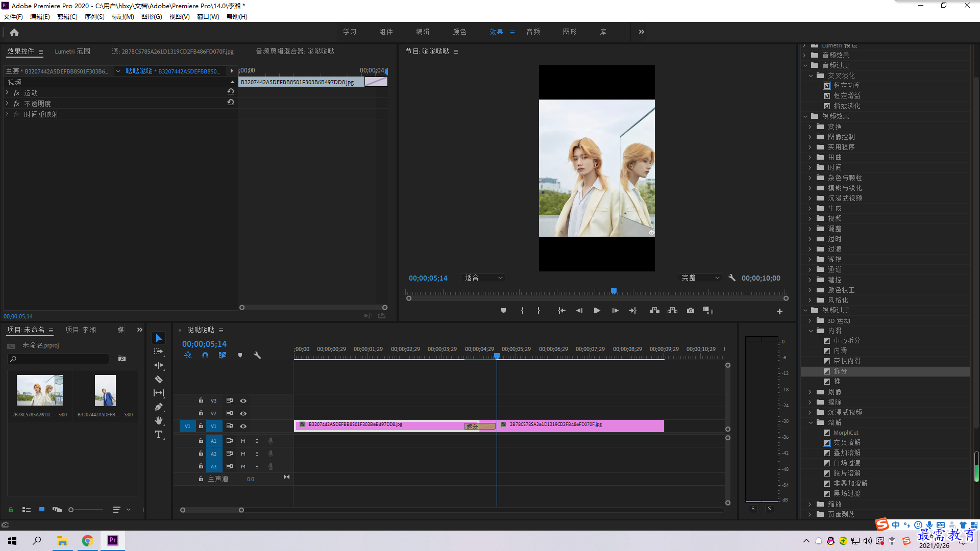
Task: Reset the 运动 effect
Action: pos(231,92)
